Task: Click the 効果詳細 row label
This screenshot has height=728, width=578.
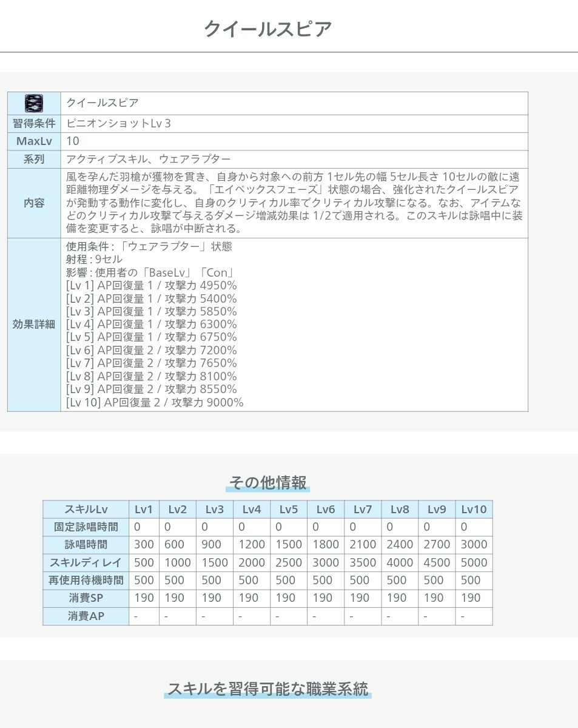Action: tap(34, 325)
